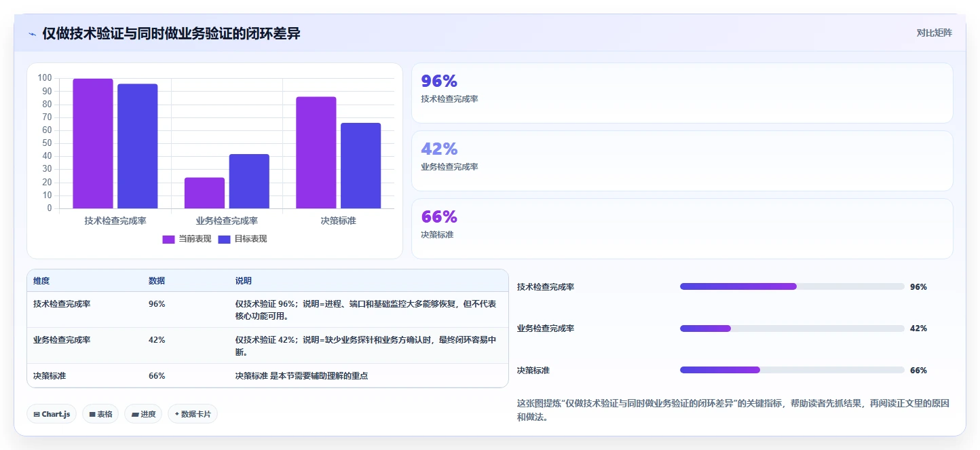The width and height of the screenshot is (980, 450).
Task: Click the 进度 tag chip
Action: pyautogui.click(x=143, y=414)
